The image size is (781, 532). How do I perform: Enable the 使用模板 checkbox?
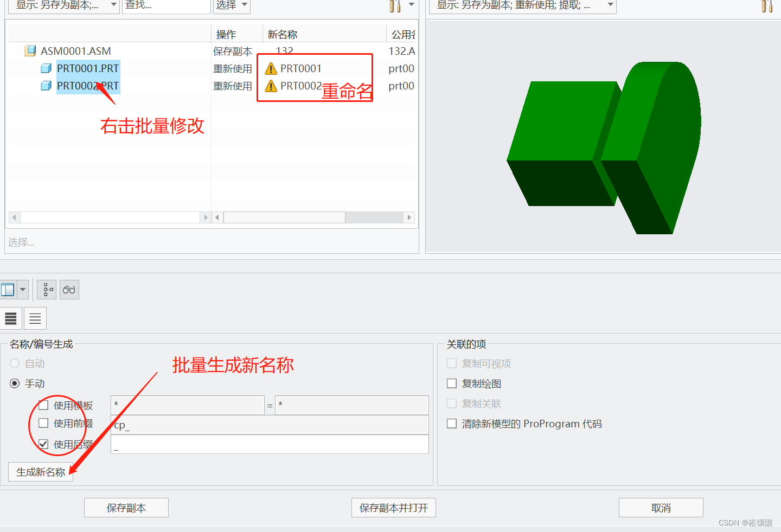(43, 405)
